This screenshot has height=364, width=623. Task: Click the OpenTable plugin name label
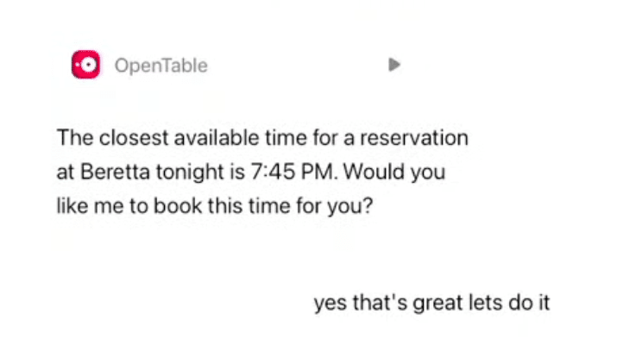click(160, 66)
